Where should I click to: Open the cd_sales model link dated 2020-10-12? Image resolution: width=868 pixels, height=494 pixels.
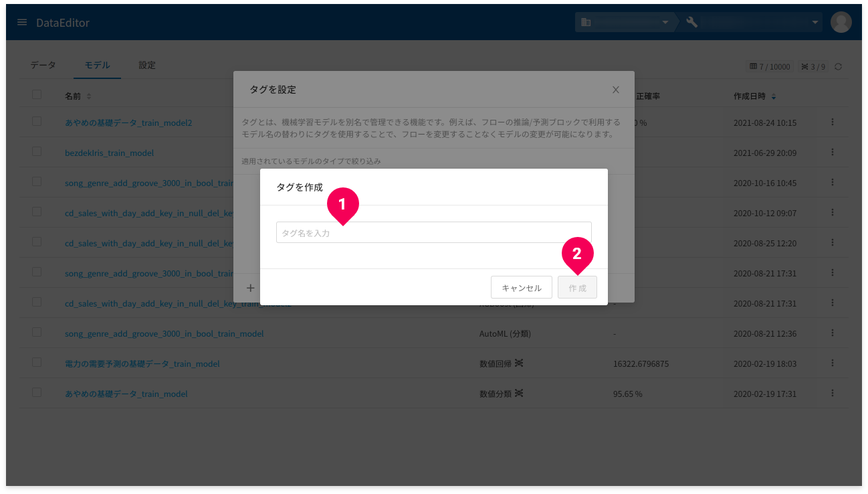tap(148, 213)
